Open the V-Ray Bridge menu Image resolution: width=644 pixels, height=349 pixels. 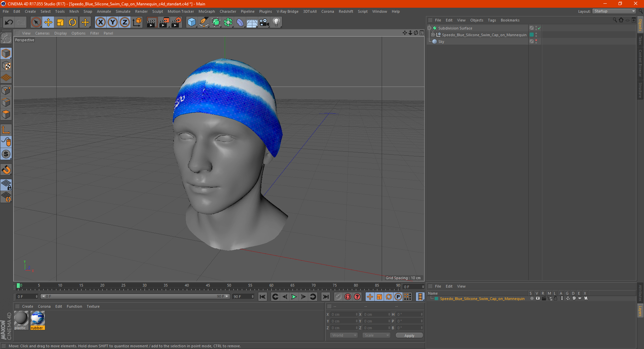click(x=287, y=11)
